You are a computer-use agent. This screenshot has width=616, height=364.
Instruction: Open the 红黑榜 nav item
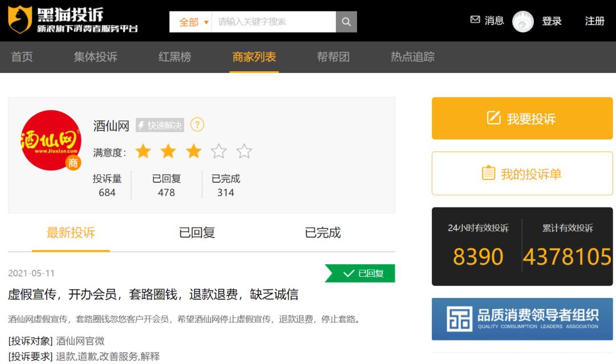(x=175, y=57)
